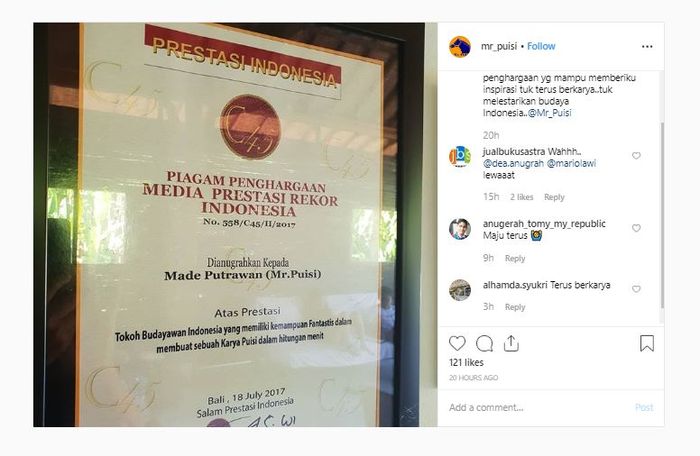700x456 pixels.
Task: Like the anugerah_tomy_my_republic comment
Action: pos(636,228)
